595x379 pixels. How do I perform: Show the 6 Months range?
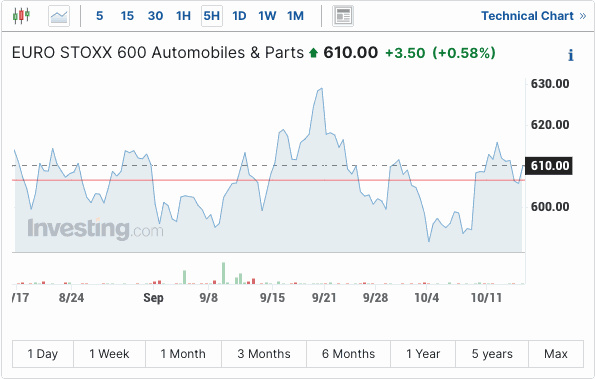click(348, 354)
